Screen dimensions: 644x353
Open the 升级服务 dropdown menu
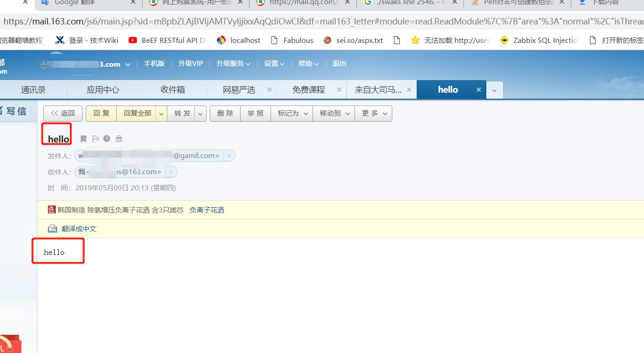point(233,64)
